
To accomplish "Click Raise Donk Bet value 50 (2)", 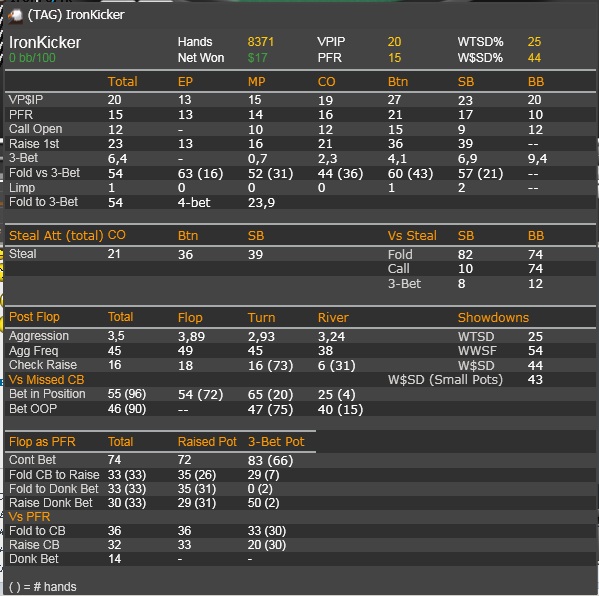I will [263, 503].
